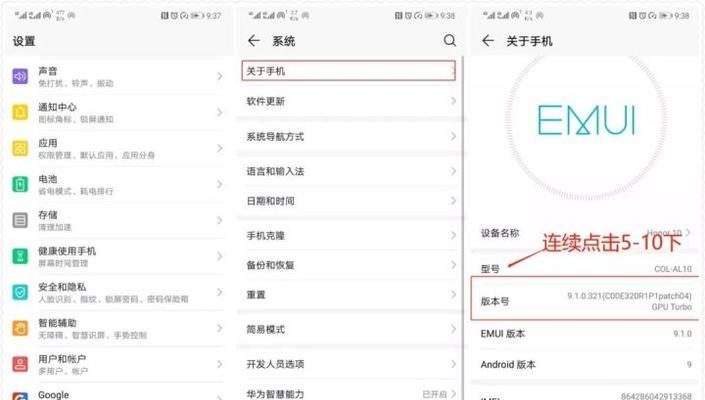Tap the yellow Notification center (通知中心) icon
The image size is (705, 400).
(x=20, y=112)
